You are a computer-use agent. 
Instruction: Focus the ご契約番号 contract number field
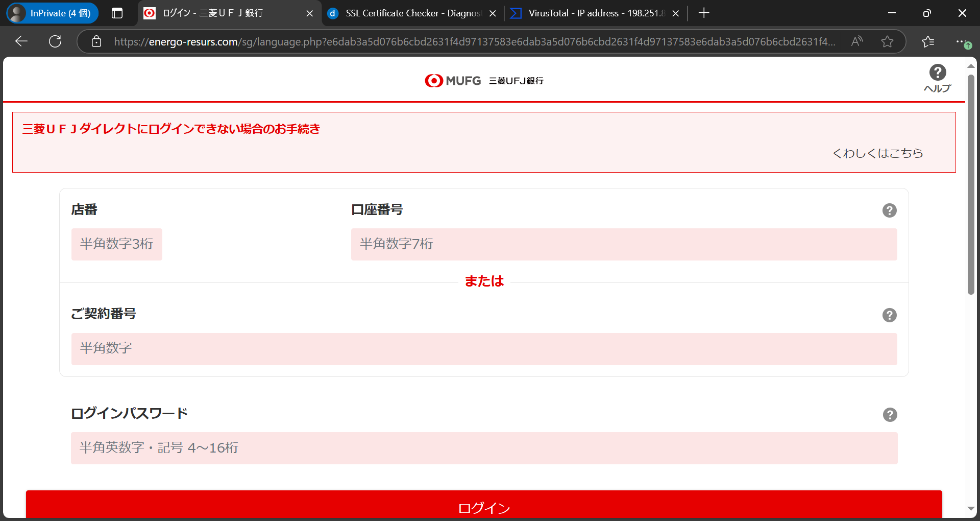(484, 349)
